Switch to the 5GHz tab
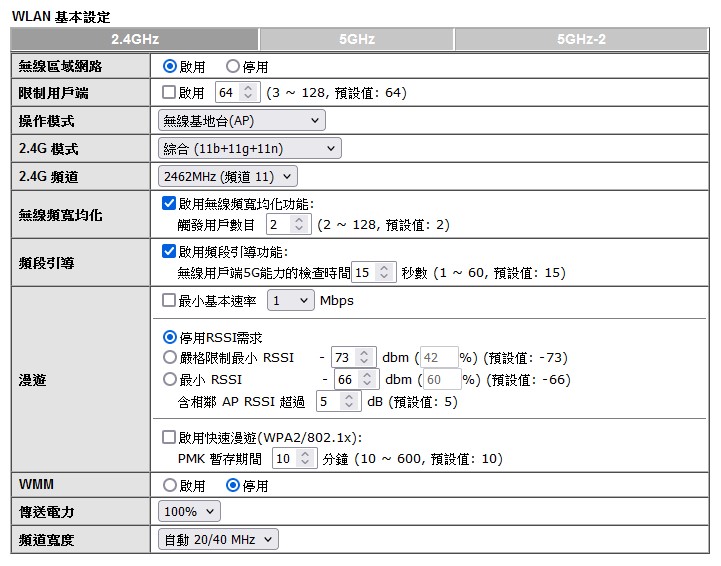Image resolution: width=721 pixels, height=566 pixels. pyautogui.click(x=356, y=39)
